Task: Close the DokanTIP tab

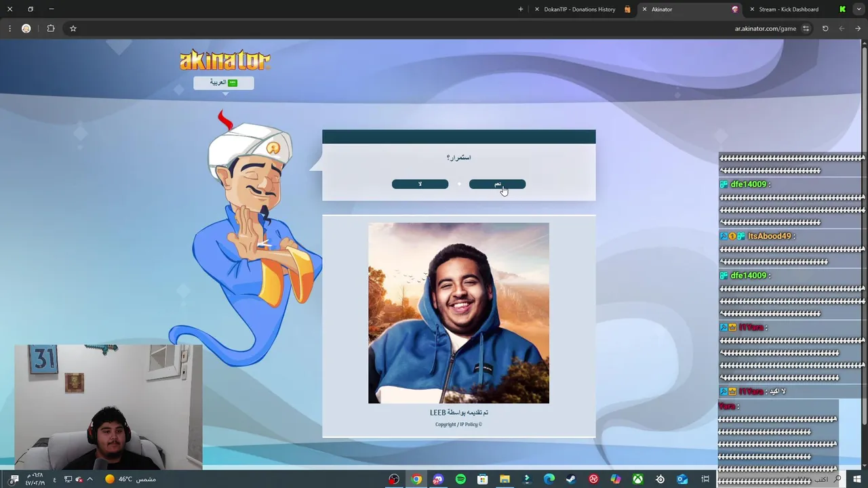Action: pos(537,9)
